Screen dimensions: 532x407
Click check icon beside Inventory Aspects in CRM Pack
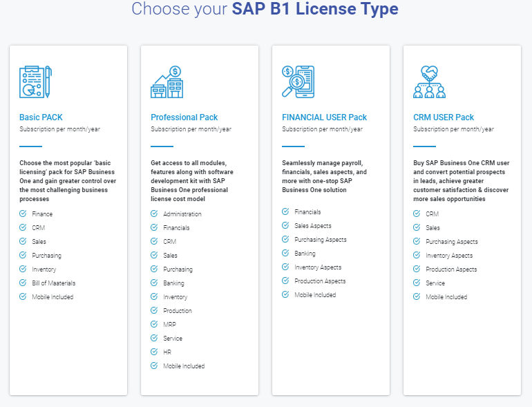tap(417, 255)
